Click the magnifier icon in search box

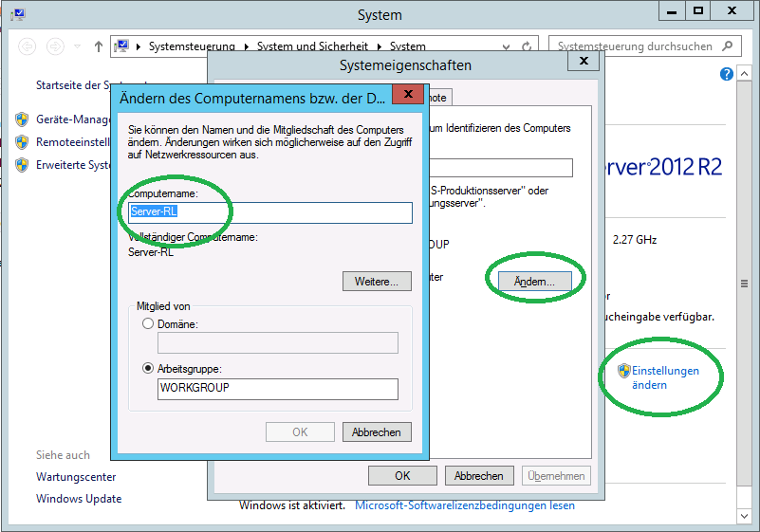coord(728,46)
